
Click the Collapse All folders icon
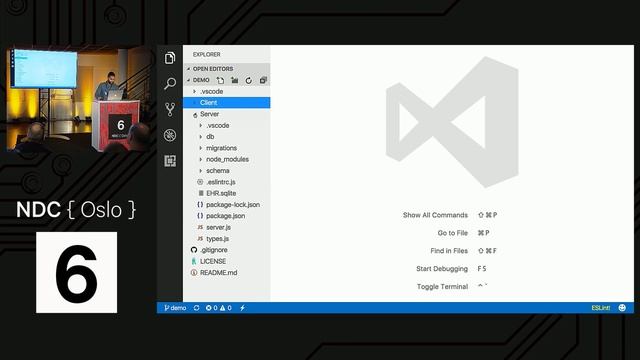pos(263,80)
